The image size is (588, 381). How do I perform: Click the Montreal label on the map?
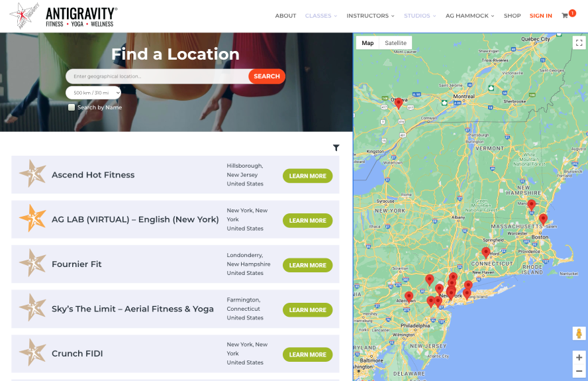pyautogui.click(x=464, y=97)
